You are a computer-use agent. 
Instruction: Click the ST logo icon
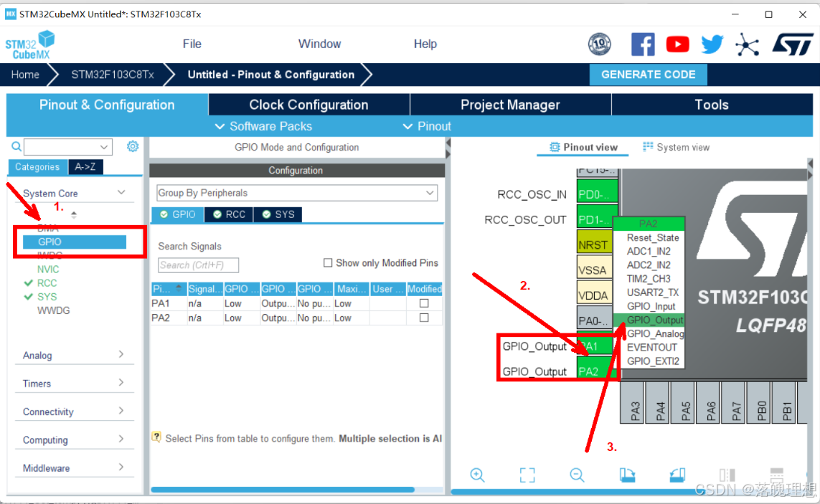[793, 44]
